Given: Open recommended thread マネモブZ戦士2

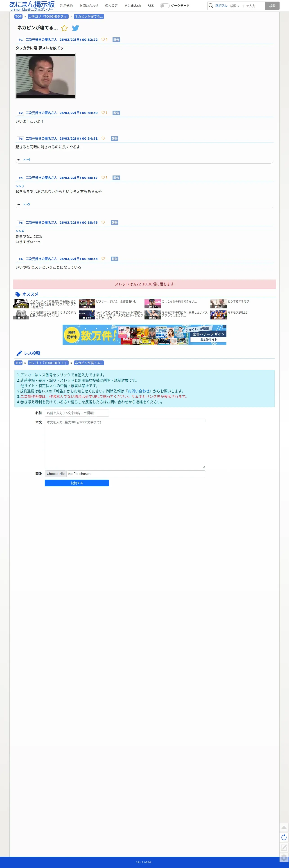Looking at the screenshot, I should click(x=237, y=312).
